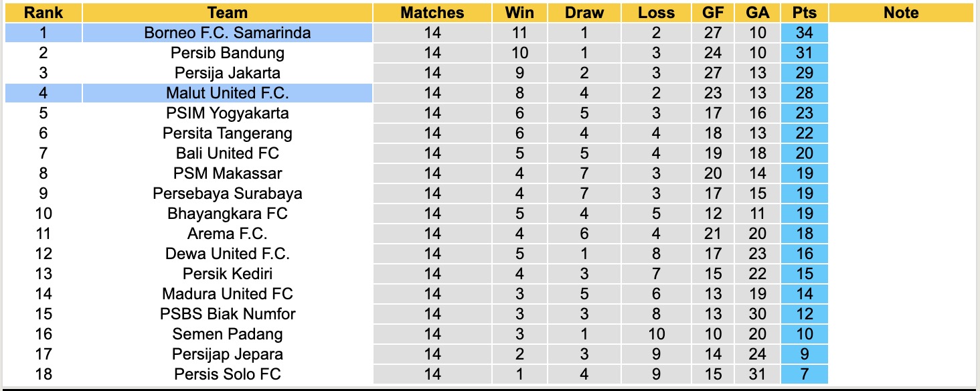980x391 pixels.
Task: Click the Borneo F.C. Samarinda team link
Action: point(228,33)
